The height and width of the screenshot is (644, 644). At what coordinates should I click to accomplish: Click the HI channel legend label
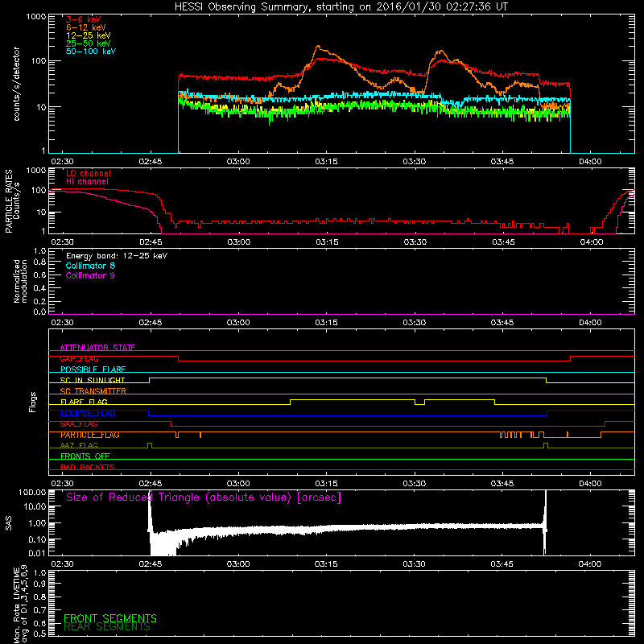[88, 182]
